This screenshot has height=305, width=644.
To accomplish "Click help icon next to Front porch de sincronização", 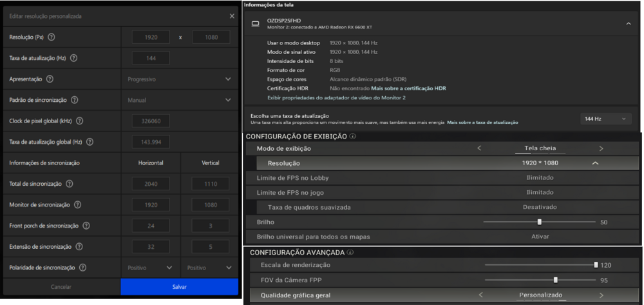I will point(86,226).
